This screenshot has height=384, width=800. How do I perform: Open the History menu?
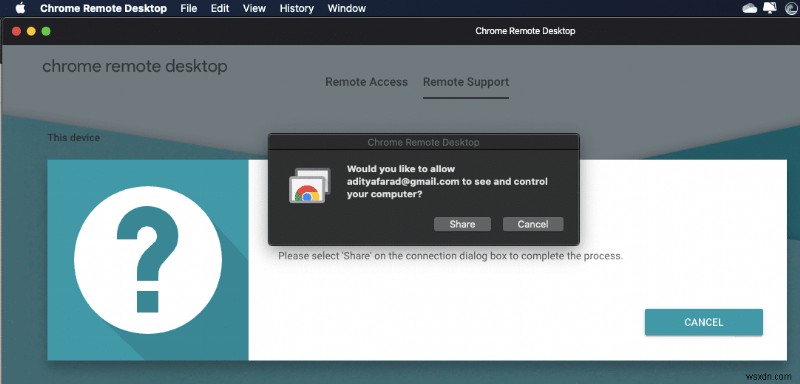(x=296, y=8)
